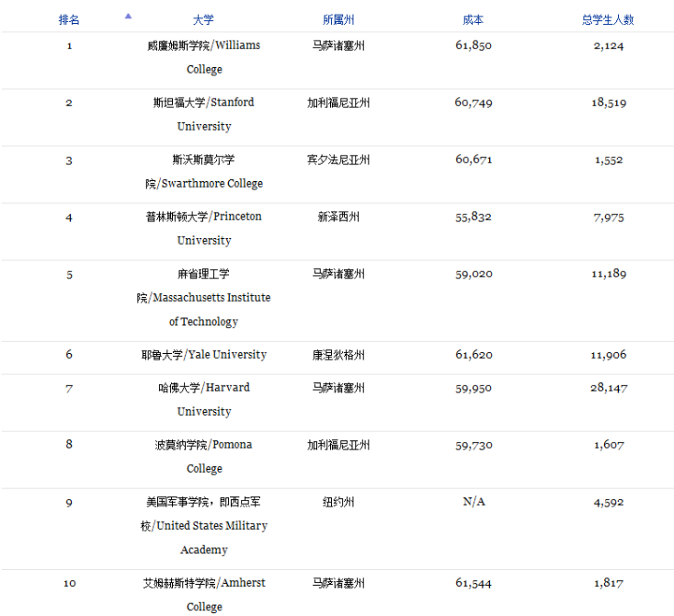Select the Harvard University cell
Viewport: 674px width, 616px height.
pos(204,399)
